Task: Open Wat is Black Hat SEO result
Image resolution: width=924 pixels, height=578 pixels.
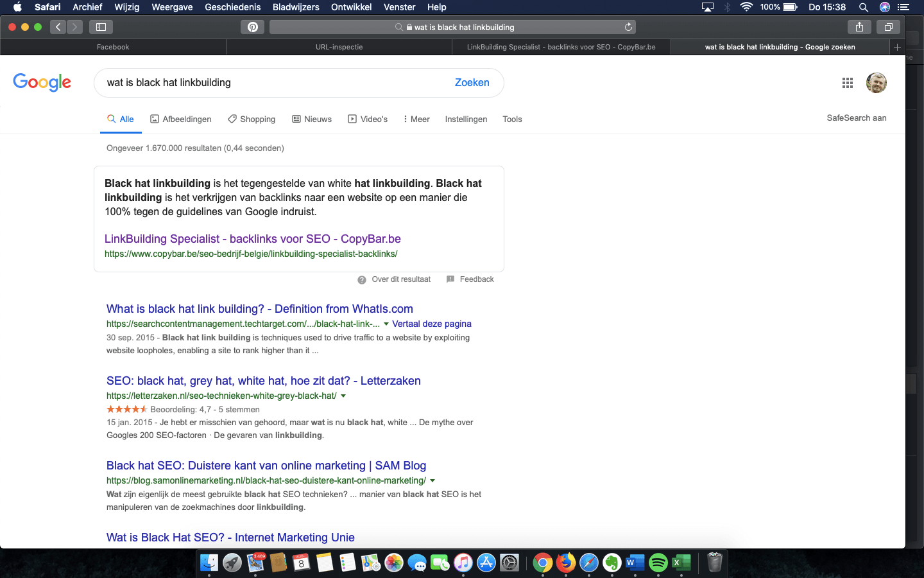Action: (x=230, y=538)
